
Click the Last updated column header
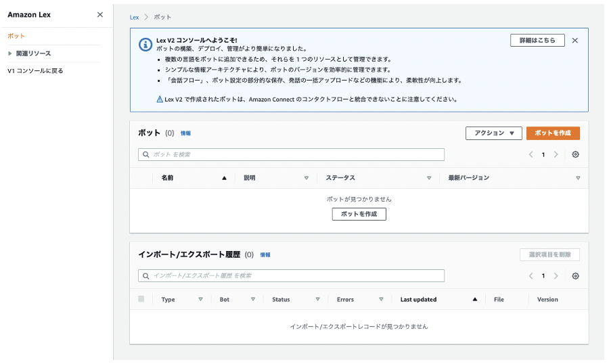418,300
